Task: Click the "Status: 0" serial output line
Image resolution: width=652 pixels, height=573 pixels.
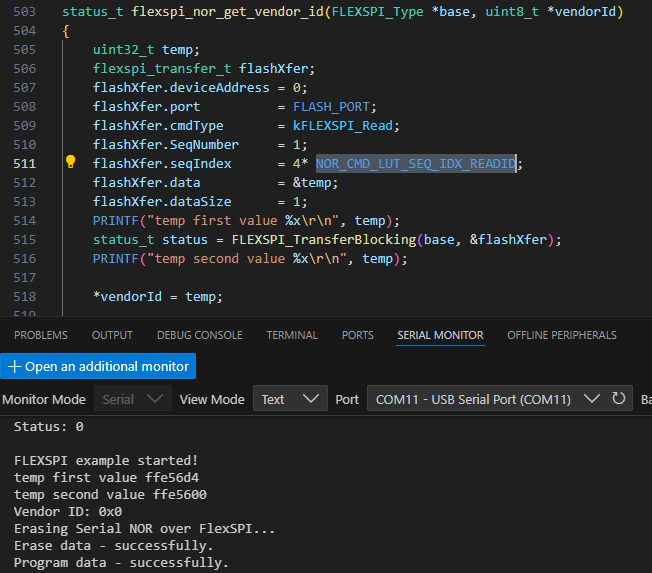Action: click(x=49, y=427)
